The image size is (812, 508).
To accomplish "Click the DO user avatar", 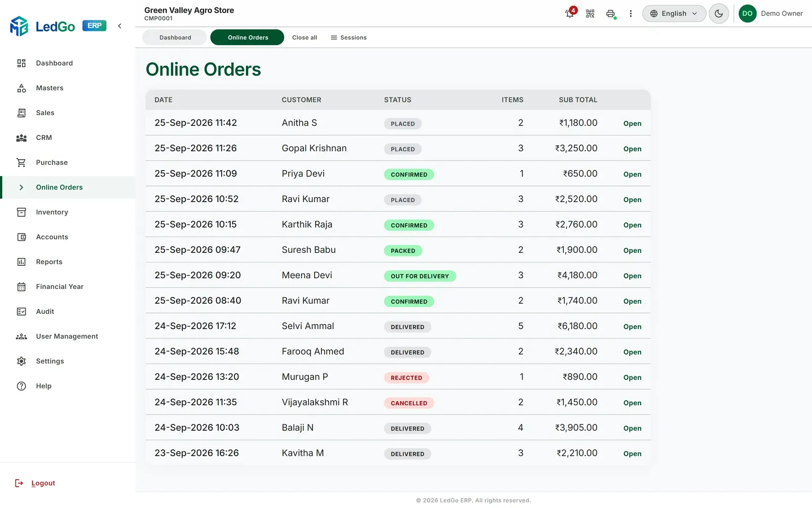I will click(x=748, y=14).
